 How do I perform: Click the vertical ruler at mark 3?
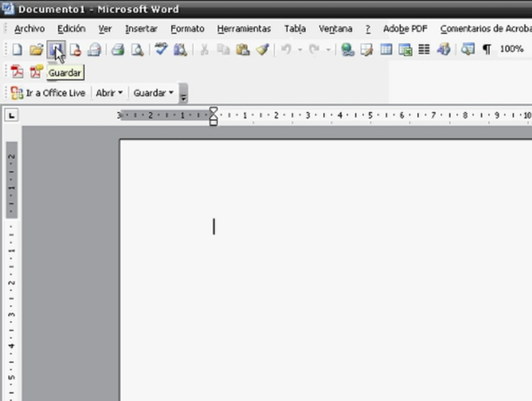12,314
